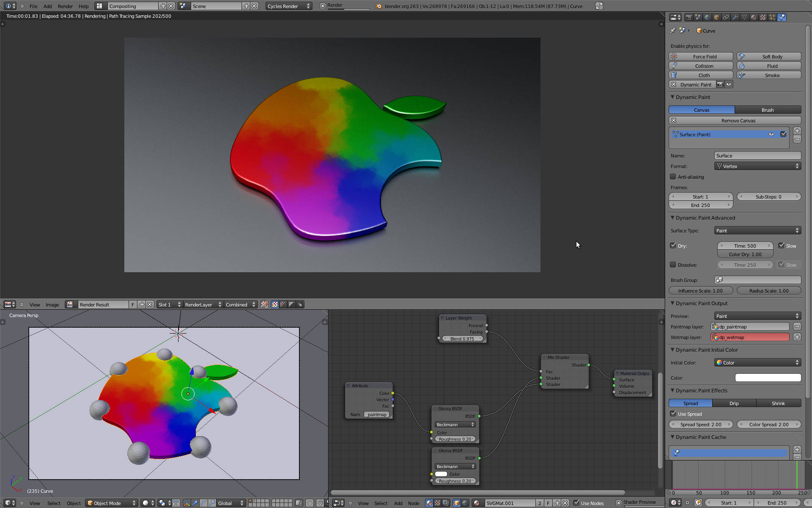The height and width of the screenshot is (508, 812).
Task: Enable the Dissolve checkbox
Action: pos(673,265)
